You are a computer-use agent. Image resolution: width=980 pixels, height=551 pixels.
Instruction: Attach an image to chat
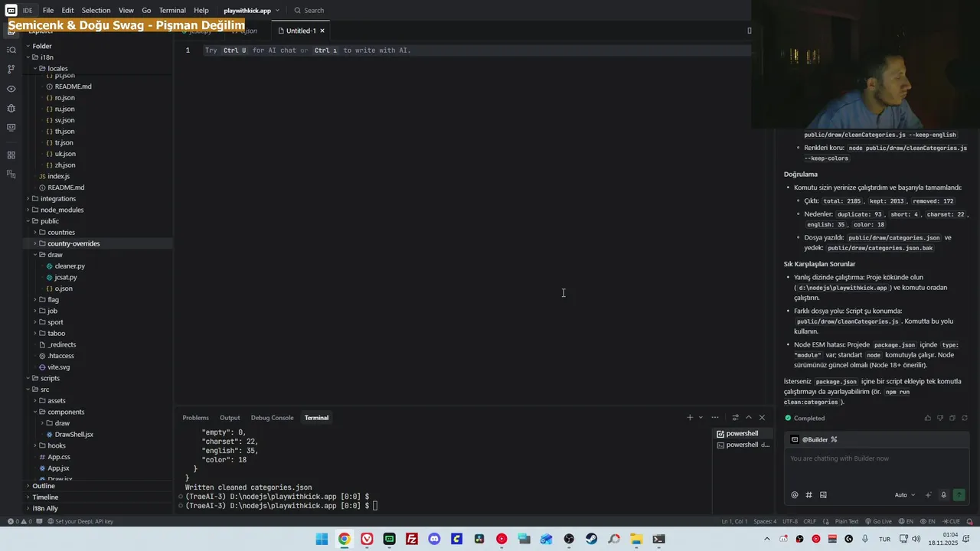(x=824, y=495)
